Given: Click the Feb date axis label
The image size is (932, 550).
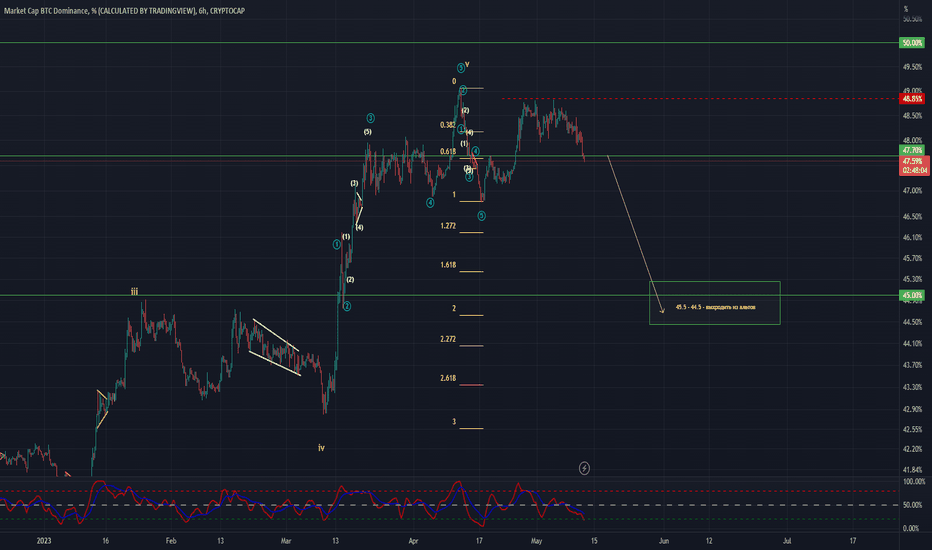Looking at the screenshot, I should pos(171,541).
